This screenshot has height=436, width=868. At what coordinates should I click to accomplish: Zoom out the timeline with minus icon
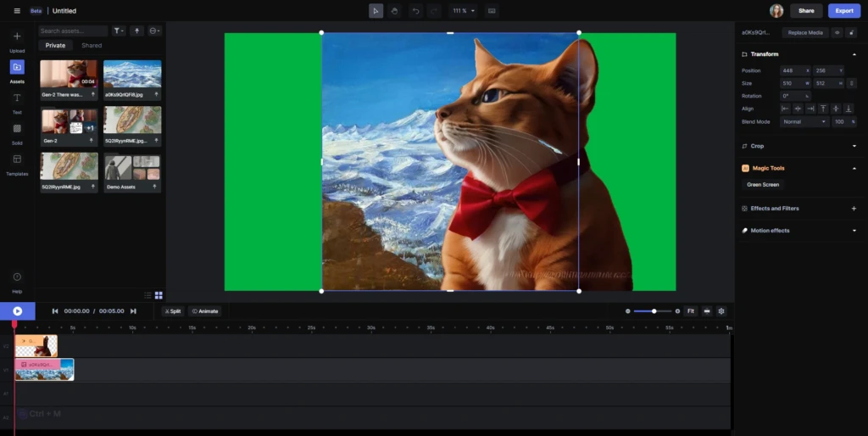coord(628,311)
